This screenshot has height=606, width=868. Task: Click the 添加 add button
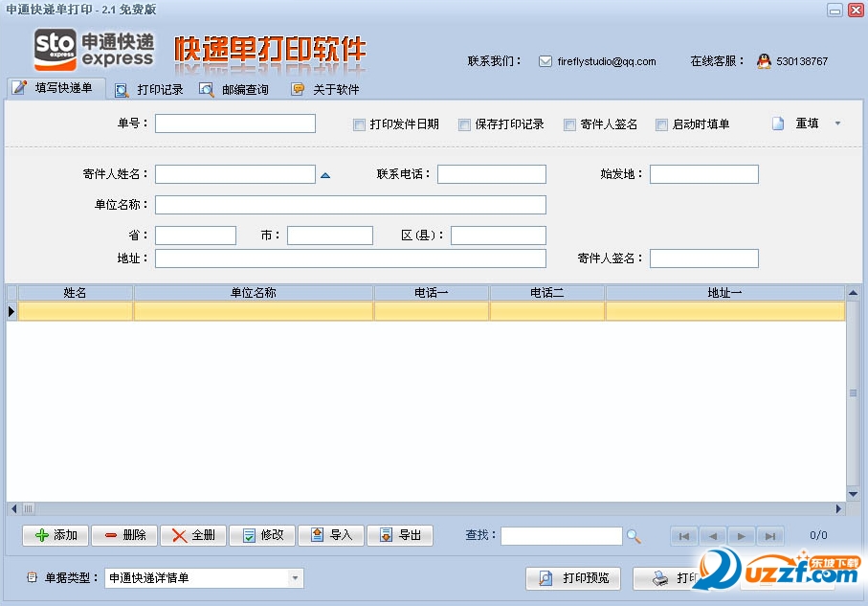click(56, 535)
